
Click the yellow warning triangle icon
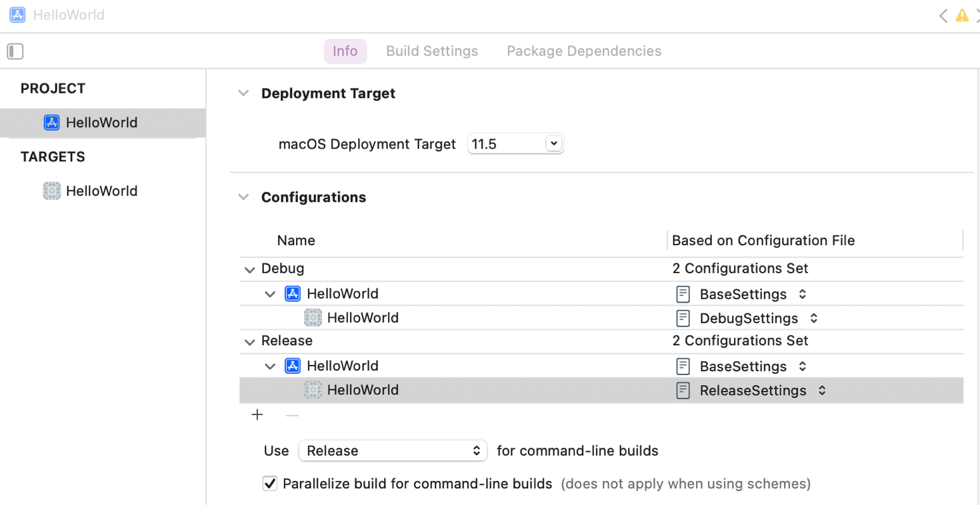(x=961, y=15)
